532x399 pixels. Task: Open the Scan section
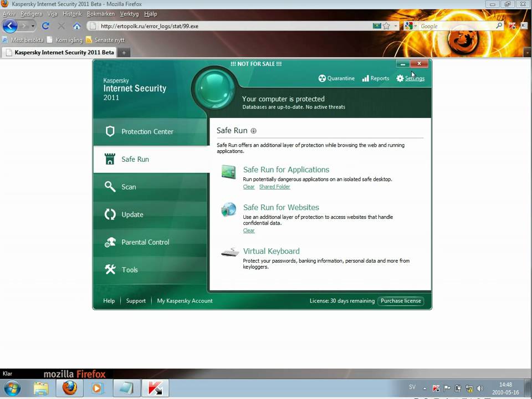(150, 187)
